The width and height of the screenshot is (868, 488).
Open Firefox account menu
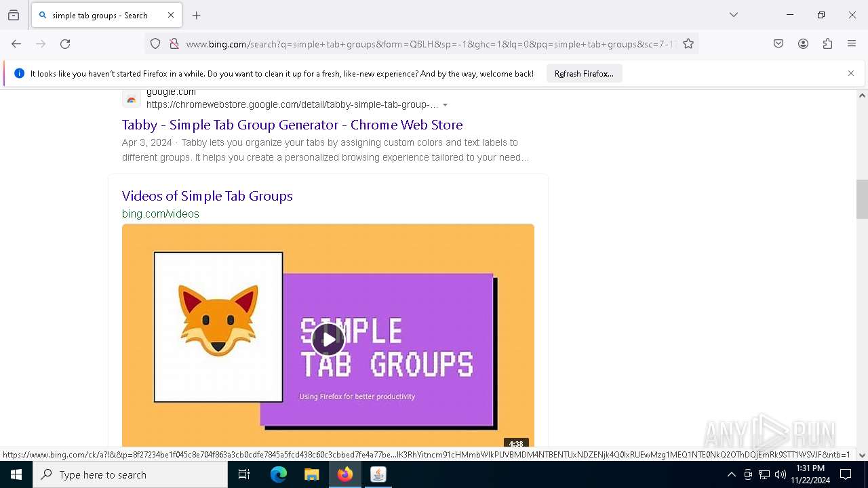click(803, 44)
